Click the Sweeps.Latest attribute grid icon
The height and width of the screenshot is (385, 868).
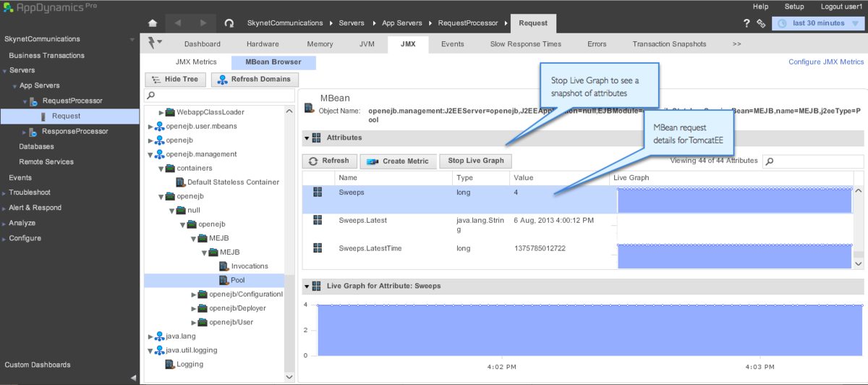(x=318, y=219)
